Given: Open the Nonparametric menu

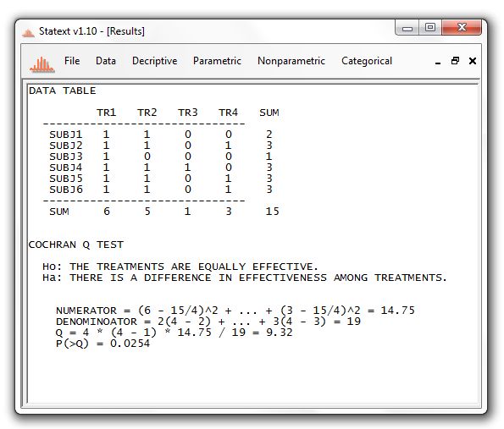Looking at the screenshot, I should tap(291, 61).
